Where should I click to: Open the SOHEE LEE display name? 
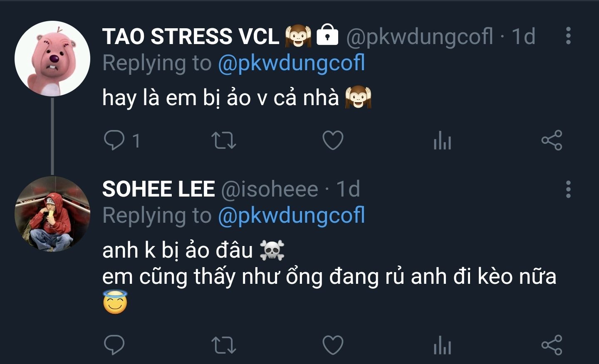[158, 189]
